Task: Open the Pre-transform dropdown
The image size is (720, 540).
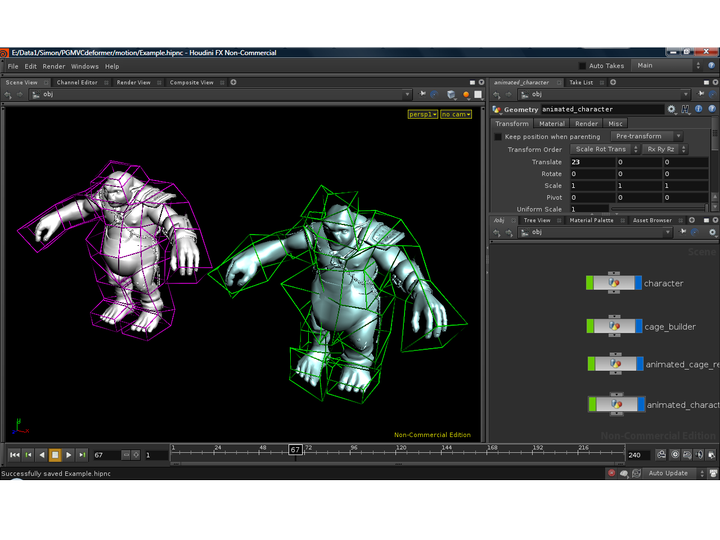Action: pos(647,136)
